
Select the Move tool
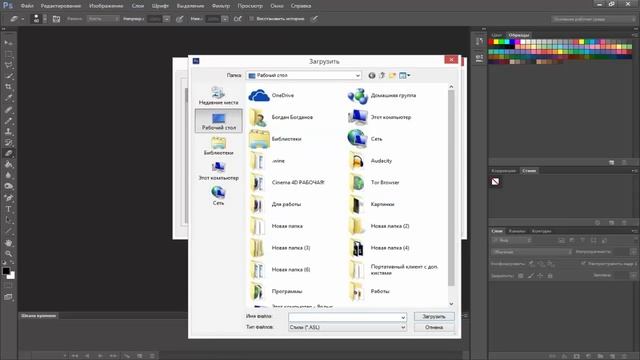(8, 43)
